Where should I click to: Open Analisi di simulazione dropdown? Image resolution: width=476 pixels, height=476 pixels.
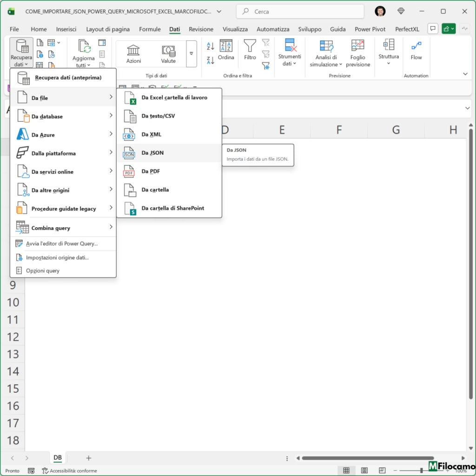click(326, 53)
